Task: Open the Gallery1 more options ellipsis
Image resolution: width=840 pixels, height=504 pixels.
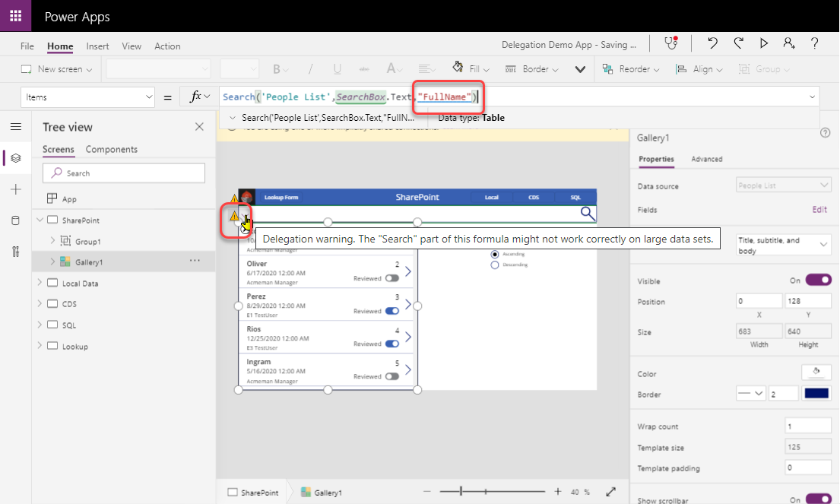Action: (x=195, y=261)
